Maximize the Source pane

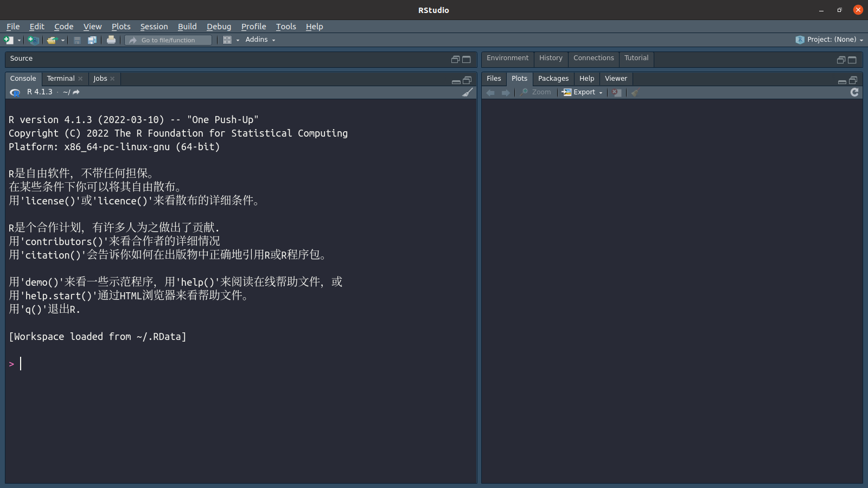pyautogui.click(x=466, y=60)
